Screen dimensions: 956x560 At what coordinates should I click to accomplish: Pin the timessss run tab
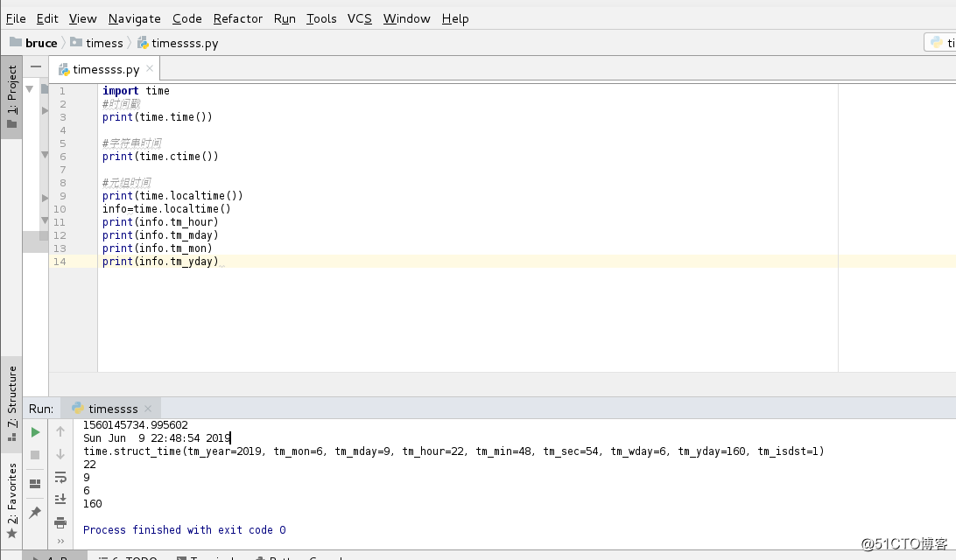pyautogui.click(x=35, y=513)
